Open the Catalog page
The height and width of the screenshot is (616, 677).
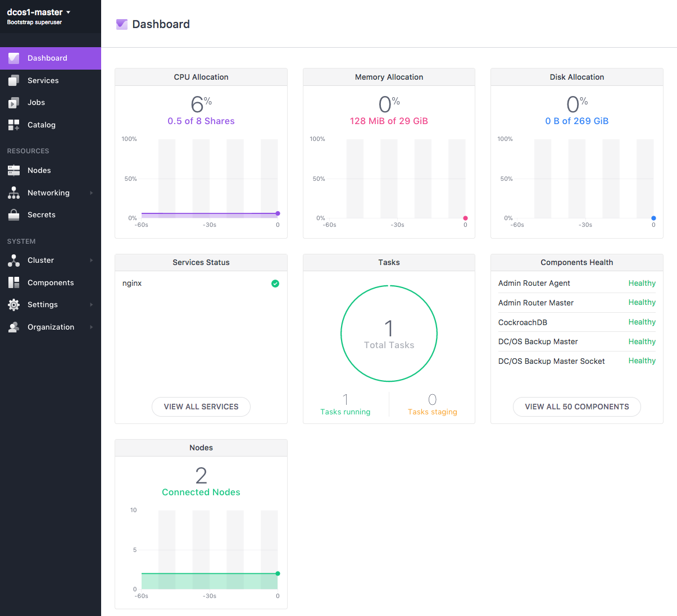tap(51, 125)
